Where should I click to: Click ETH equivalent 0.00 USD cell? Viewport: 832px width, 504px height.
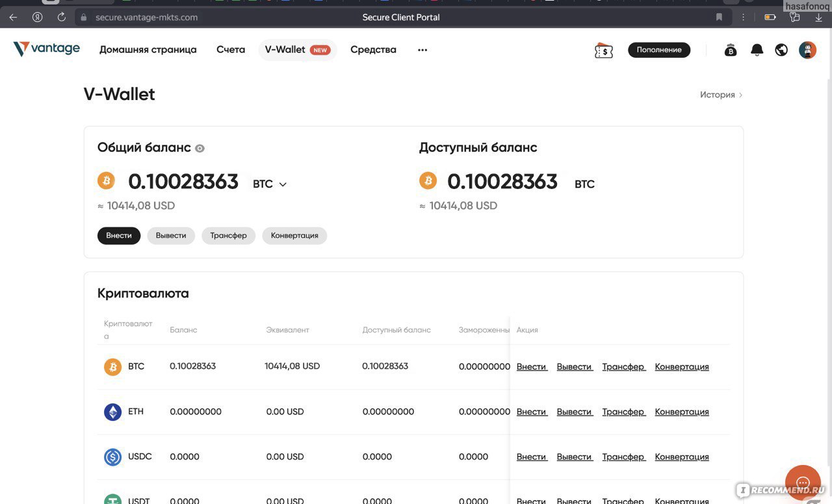[x=285, y=412]
